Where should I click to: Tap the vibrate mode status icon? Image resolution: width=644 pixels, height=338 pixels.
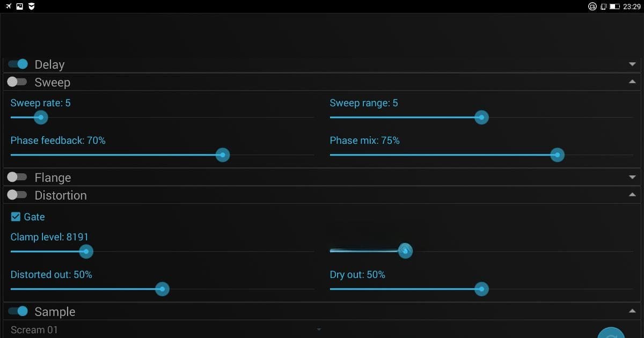[603, 6]
